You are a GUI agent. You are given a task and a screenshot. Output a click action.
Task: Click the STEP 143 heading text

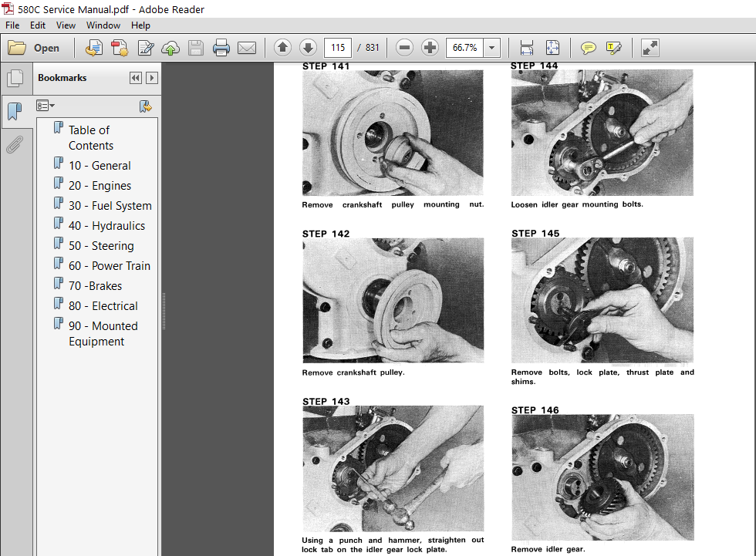pos(326,401)
